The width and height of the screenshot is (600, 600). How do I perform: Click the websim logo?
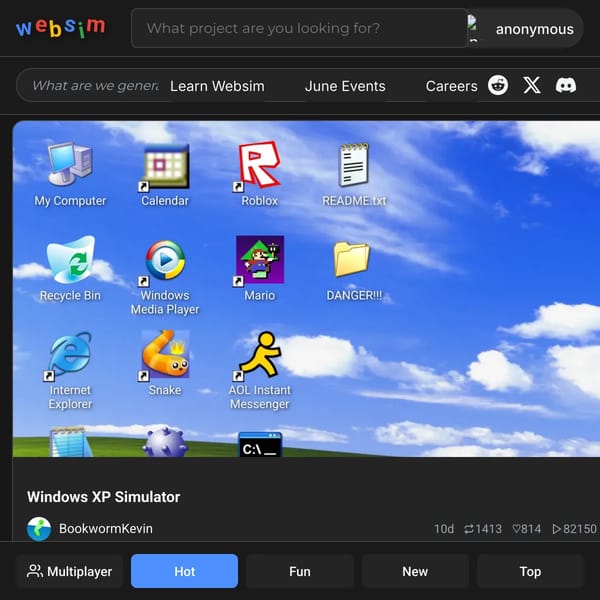60,28
